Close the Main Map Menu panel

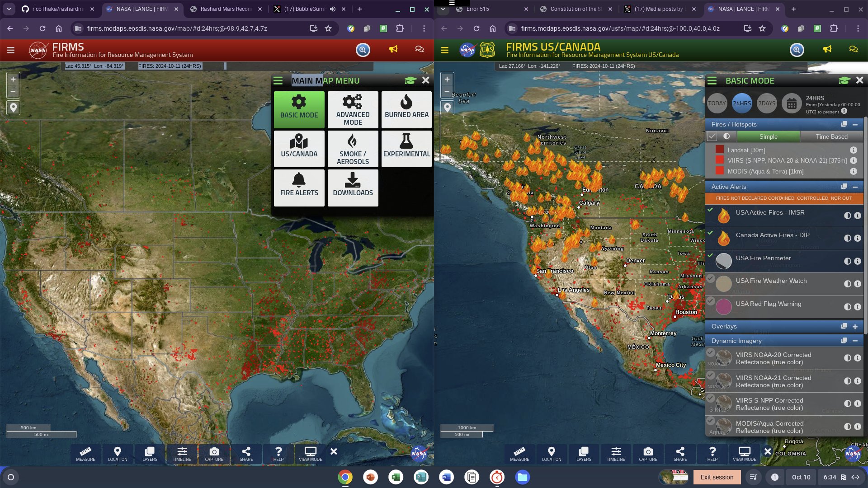(x=425, y=80)
